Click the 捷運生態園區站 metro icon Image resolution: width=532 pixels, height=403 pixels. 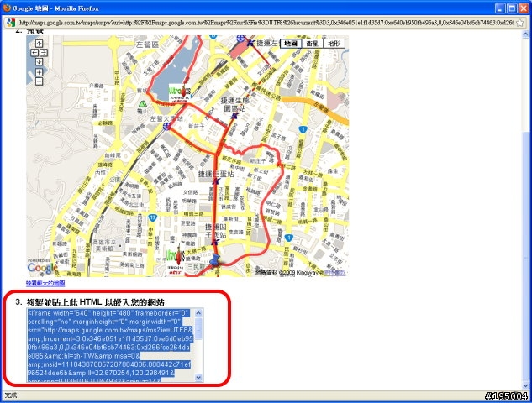pos(234,116)
